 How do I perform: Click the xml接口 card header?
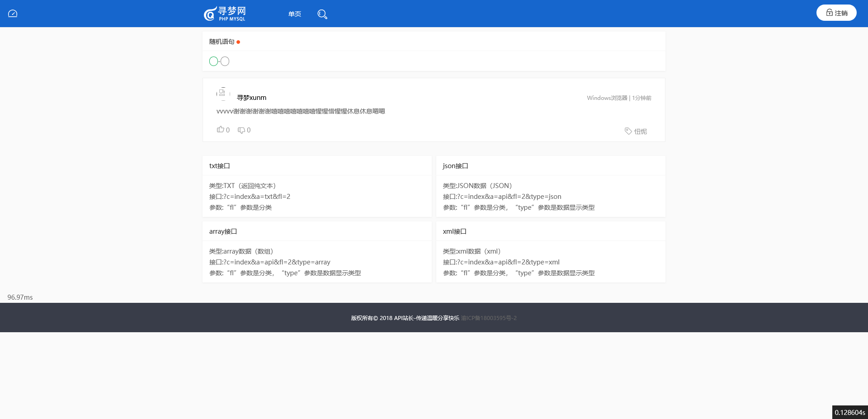click(x=454, y=231)
